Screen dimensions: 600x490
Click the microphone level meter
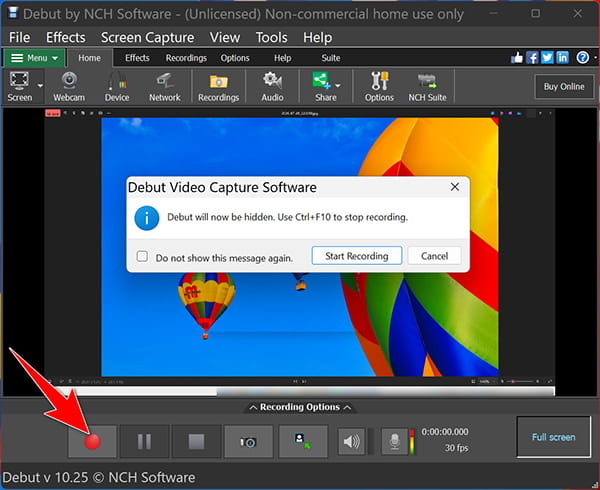[412, 442]
